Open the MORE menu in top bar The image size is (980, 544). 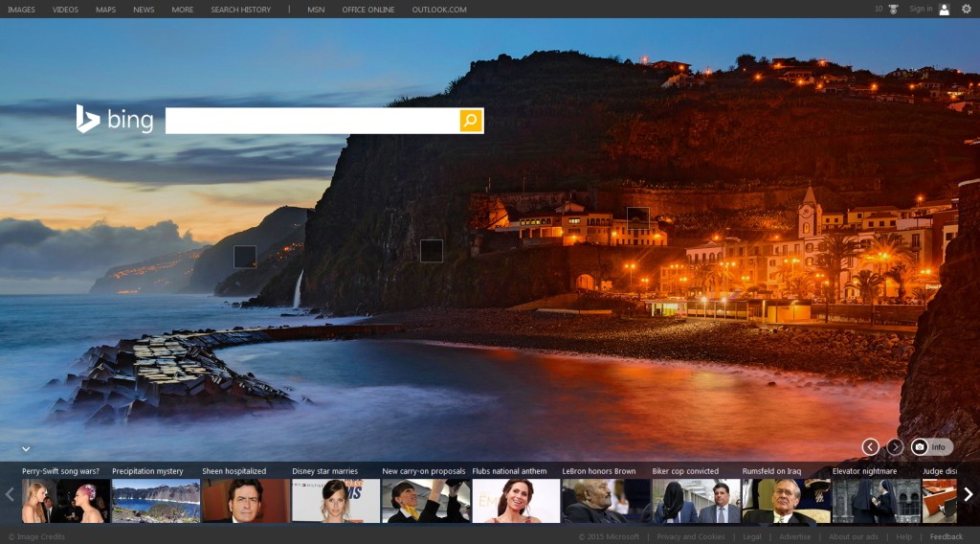coord(183,10)
